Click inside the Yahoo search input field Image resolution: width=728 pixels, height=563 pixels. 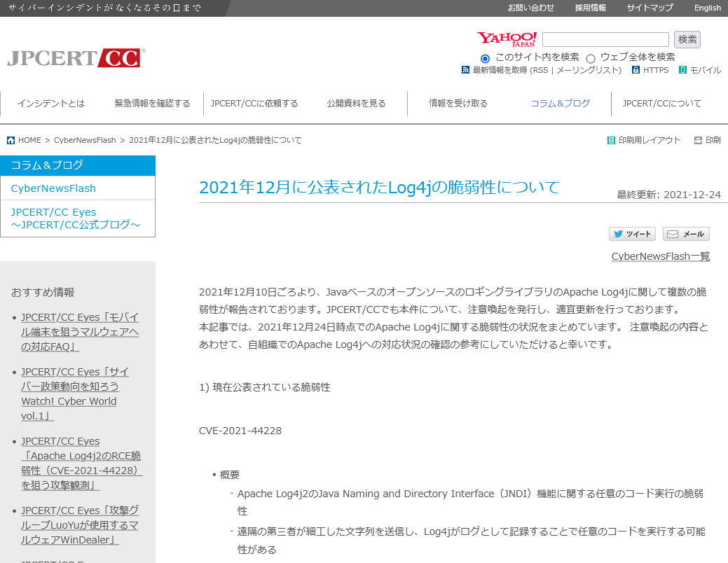click(605, 39)
